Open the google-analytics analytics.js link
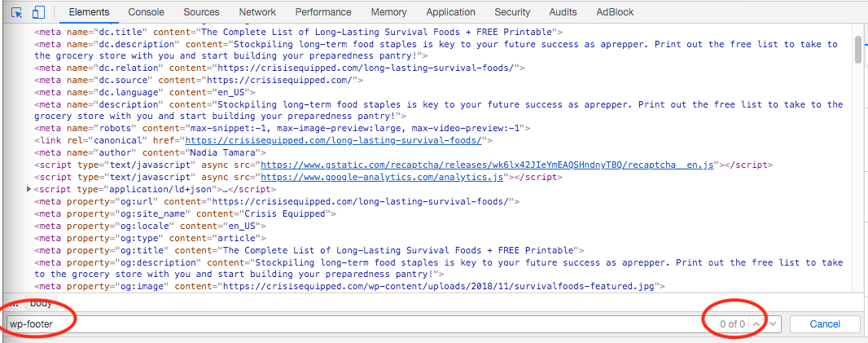 [382, 178]
